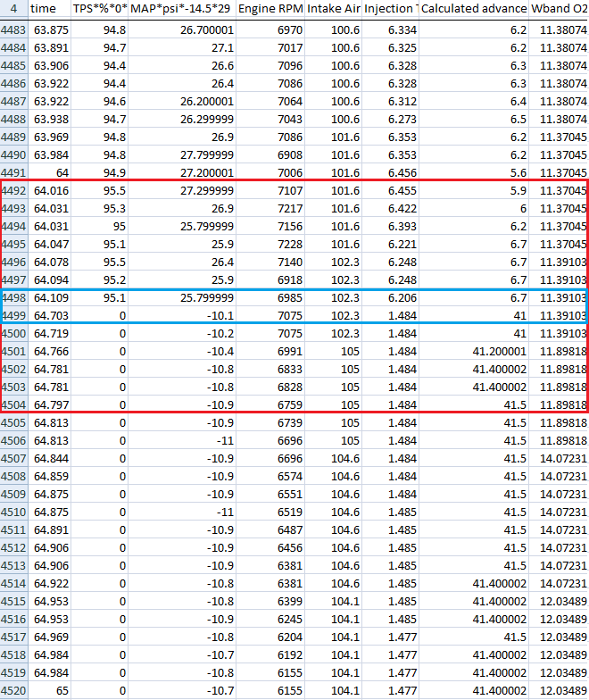Select the calculated advance cell 5.6
589x700 pixels.
[x=474, y=173]
